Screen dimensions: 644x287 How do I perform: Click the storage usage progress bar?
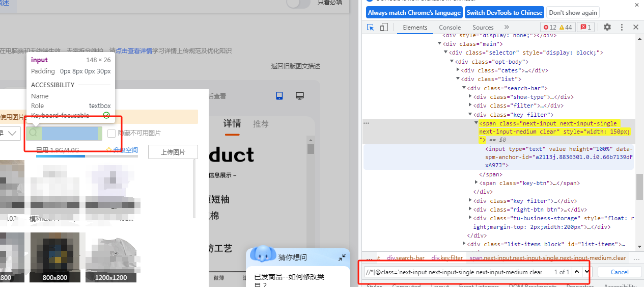point(87,156)
